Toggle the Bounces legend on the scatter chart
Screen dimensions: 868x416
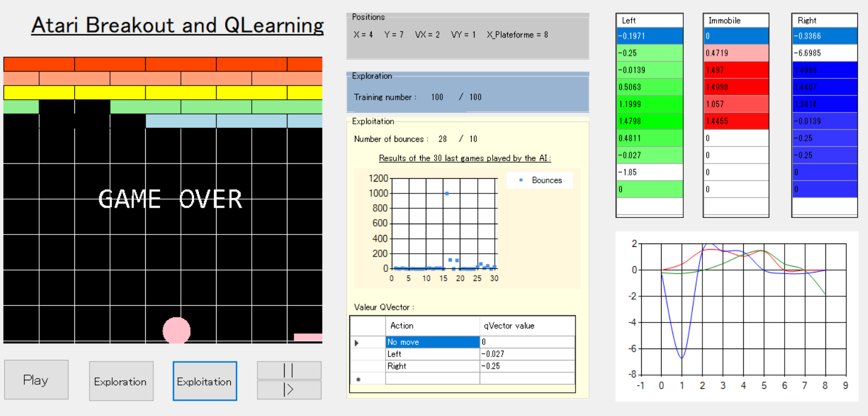[539, 180]
